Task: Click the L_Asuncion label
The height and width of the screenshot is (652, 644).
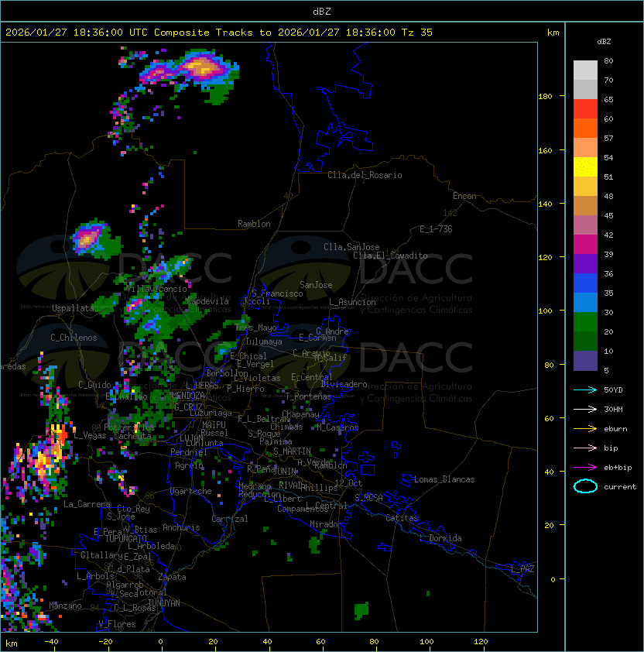Action: (352, 302)
